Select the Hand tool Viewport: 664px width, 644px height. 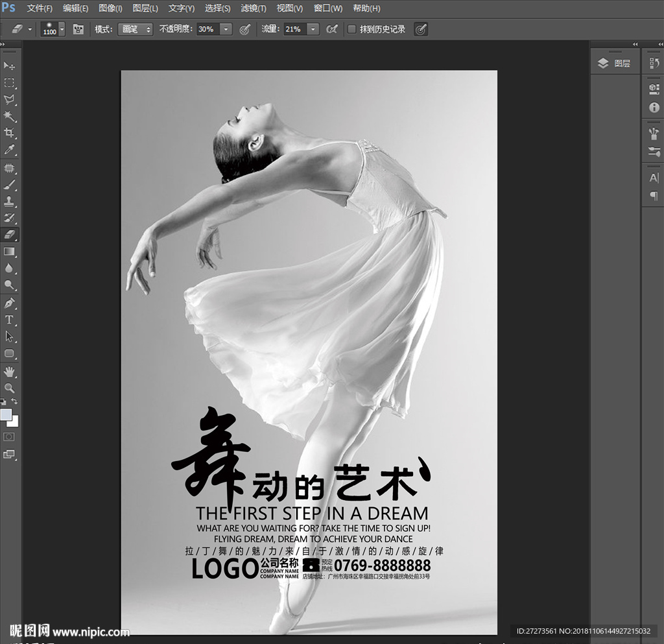(10, 372)
